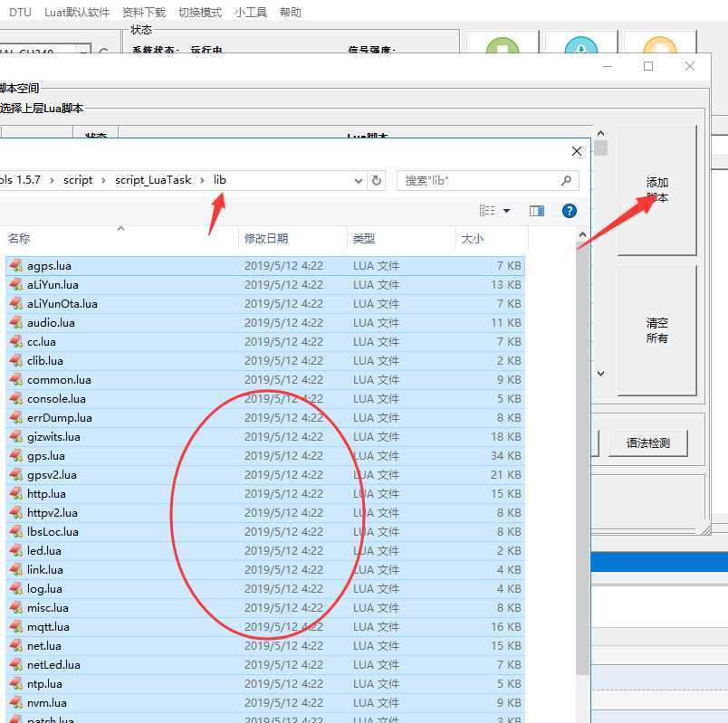Click the gpsv2.lua file icon

click(15, 475)
